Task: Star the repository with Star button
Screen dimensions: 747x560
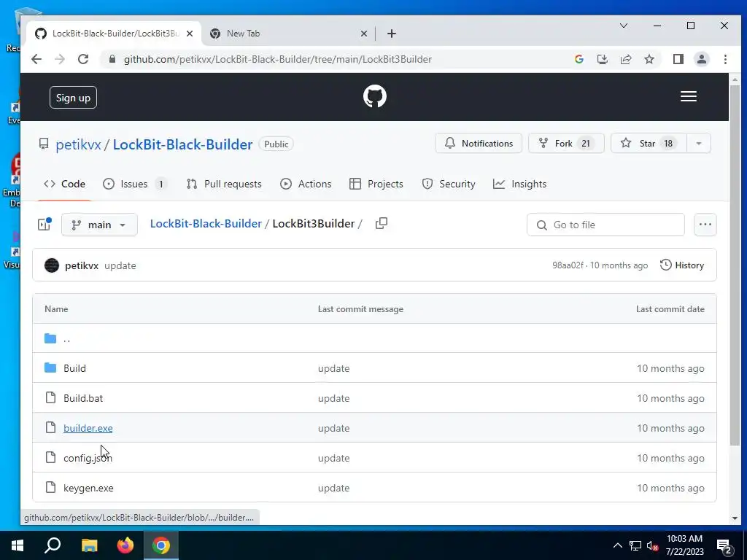Action: (x=649, y=144)
